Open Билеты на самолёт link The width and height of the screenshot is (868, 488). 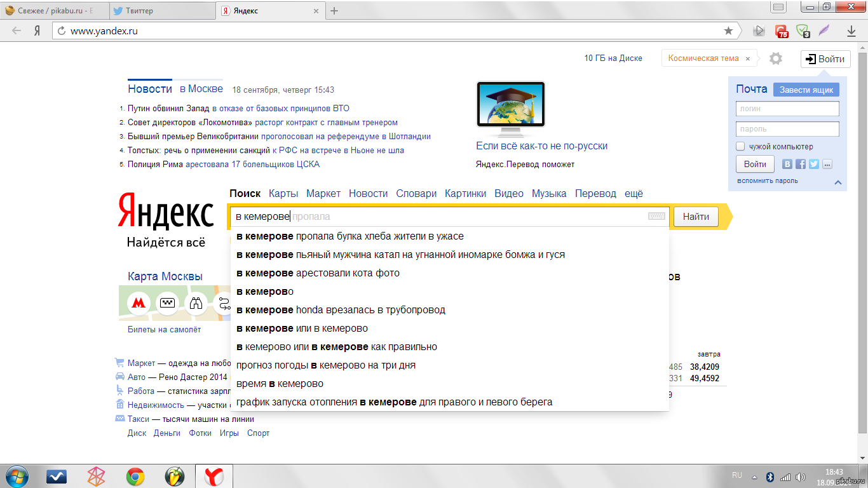(x=164, y=329)
